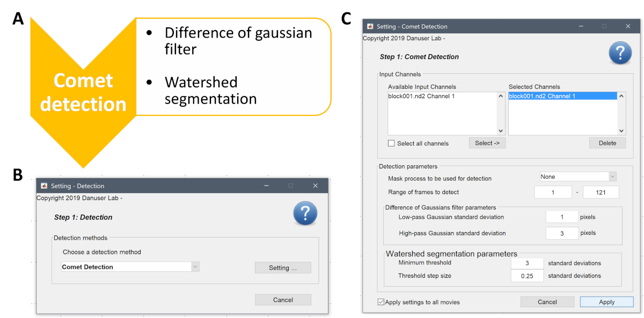Click help icon in Setting - Detection dialog
The height and width of the screenshot is (318, 644).
click(x=305, y=214)
